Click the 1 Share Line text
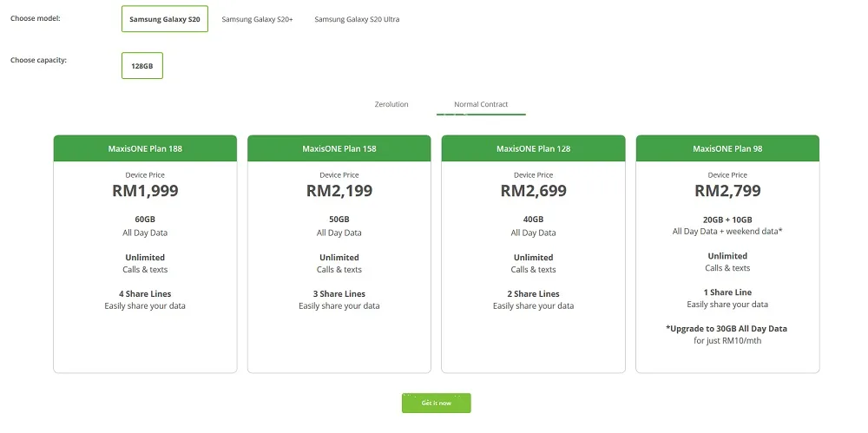Image resolution: width=868 pixels, height=433 pixels. pos(727,292)
